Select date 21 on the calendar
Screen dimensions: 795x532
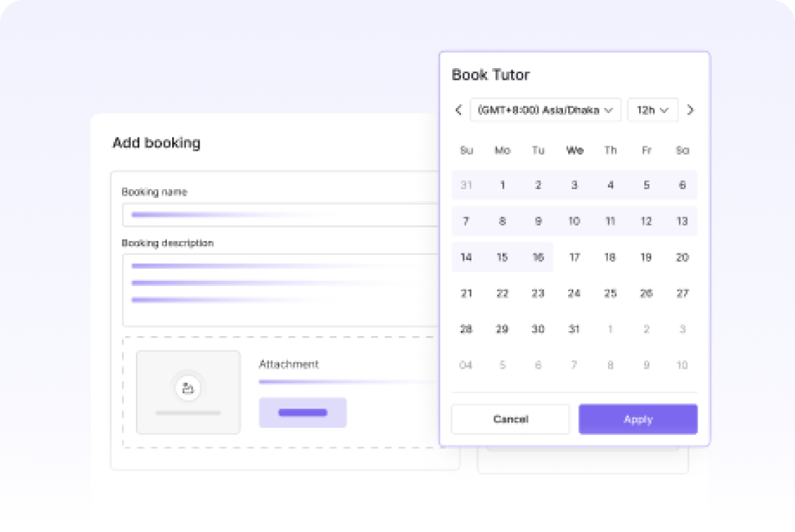pos(466,293)
